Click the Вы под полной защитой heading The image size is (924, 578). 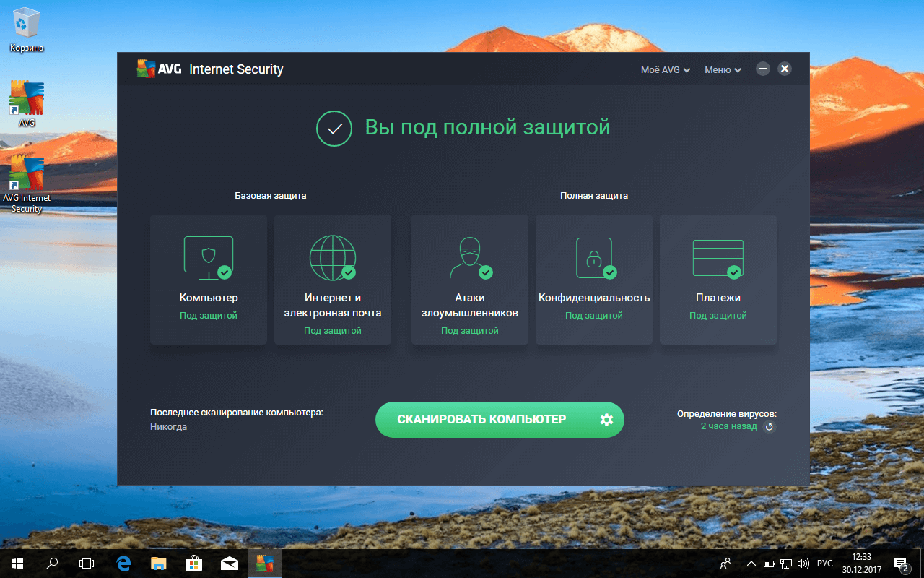(x=488, y=128)
